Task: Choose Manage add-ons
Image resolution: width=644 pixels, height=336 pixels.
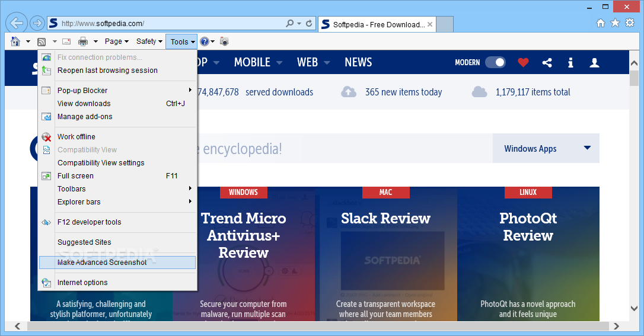Action: (117, 117)
